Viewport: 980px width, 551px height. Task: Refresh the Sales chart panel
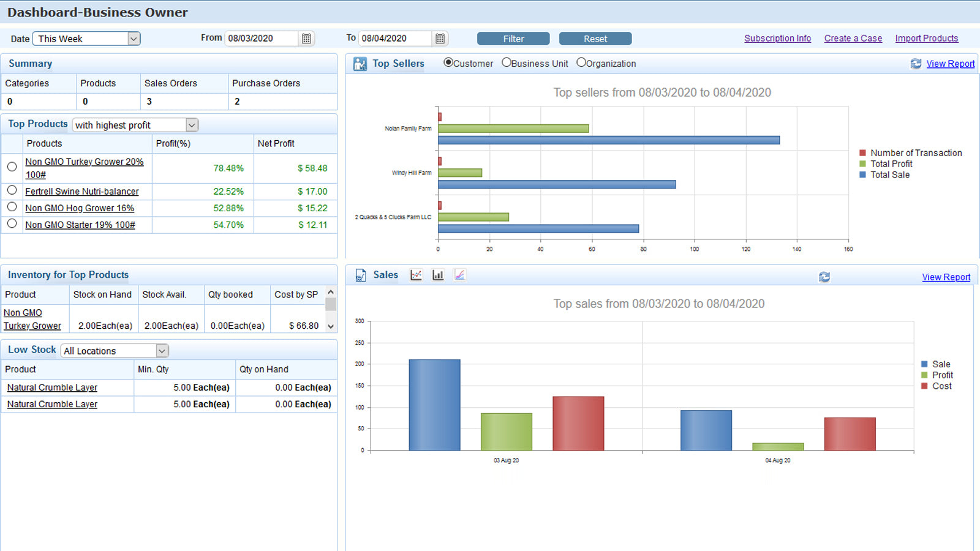point(824,277)
